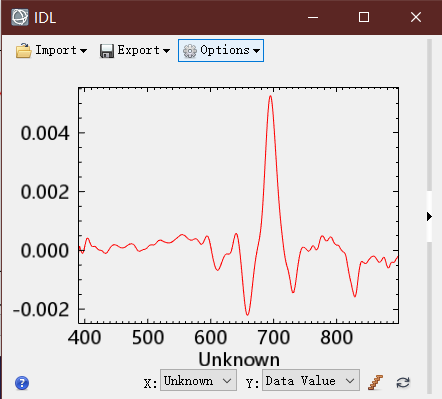Viewport: 442px width, 399px height.
Task: Maximize the IDL window
Action: pos(364,17)
